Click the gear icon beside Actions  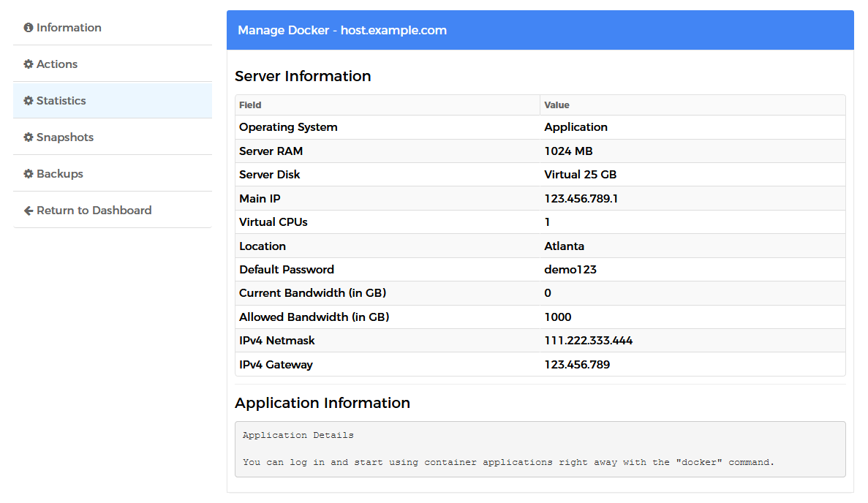(x=29, y=64)
